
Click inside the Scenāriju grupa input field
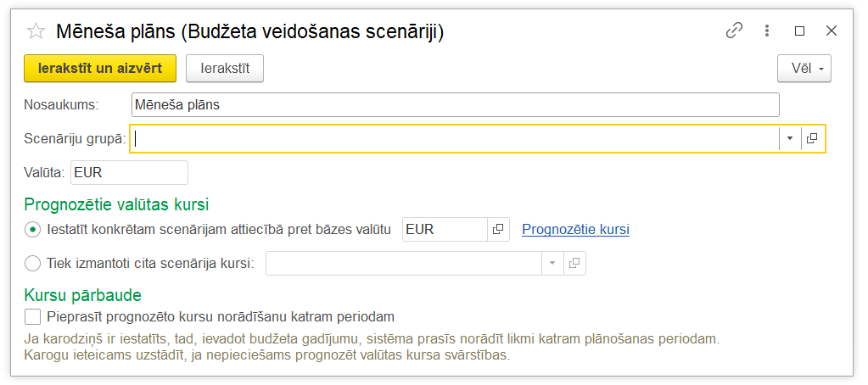pos(455,138)
